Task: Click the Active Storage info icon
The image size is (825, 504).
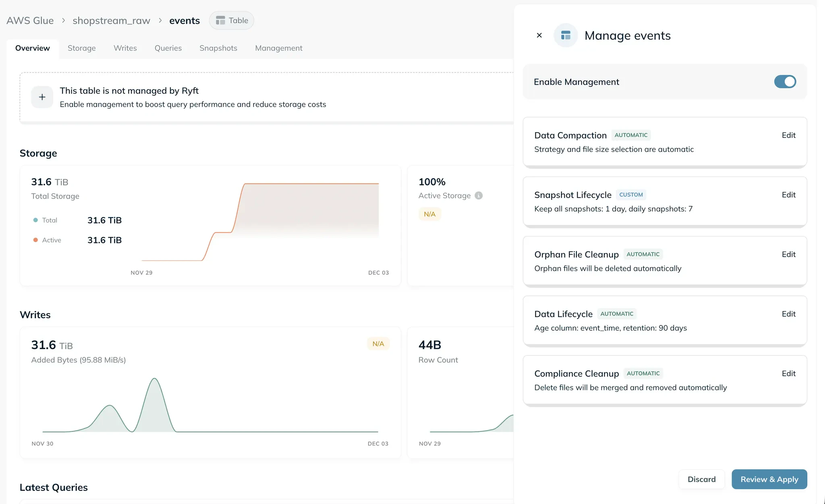Action: click(x=479, y=195)
